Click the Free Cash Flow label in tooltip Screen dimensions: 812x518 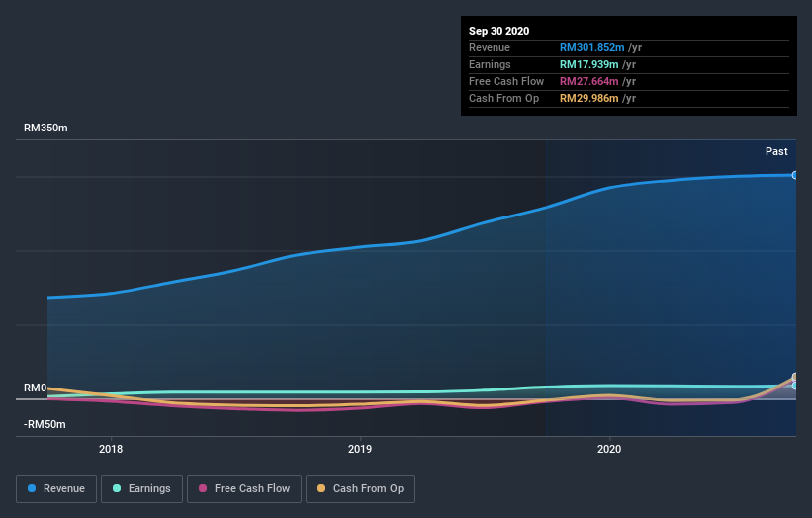pos(506,81)
